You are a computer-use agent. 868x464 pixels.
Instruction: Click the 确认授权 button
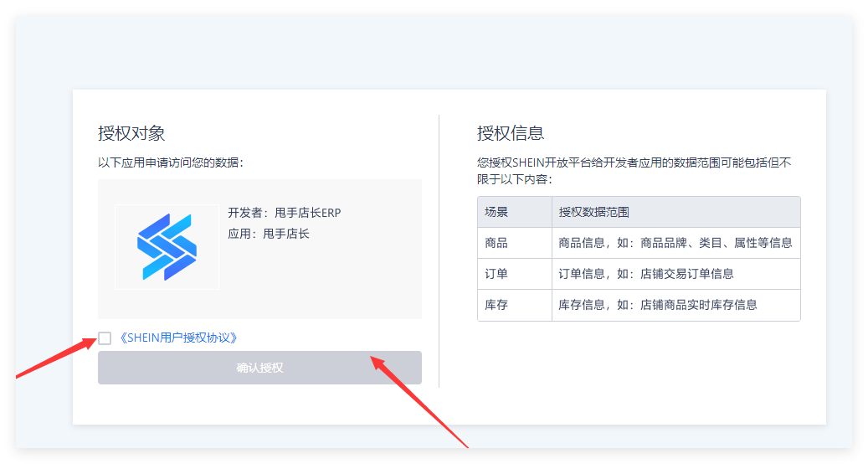coord(259,368)
